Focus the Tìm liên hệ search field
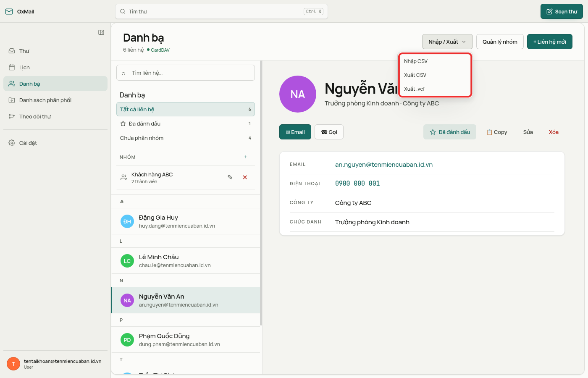This screenshot has width=588, height=378. (x=186, y=73)
